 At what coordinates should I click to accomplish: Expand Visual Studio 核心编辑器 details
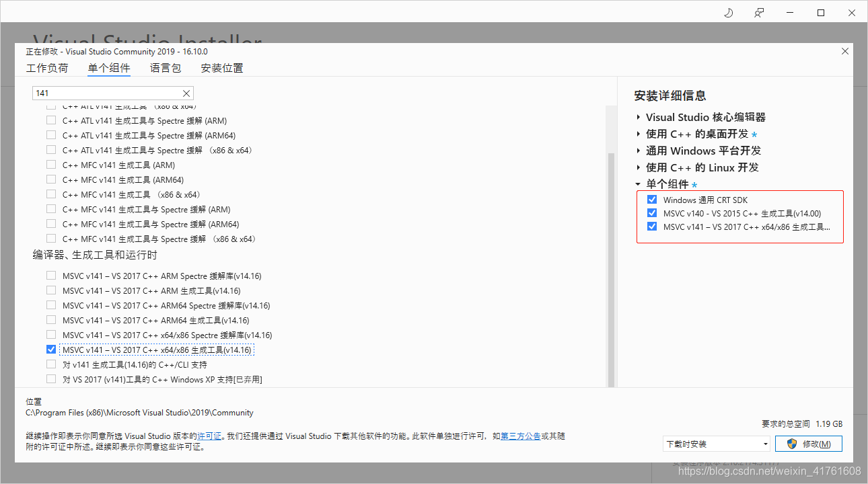pyautogui.click(x=638, y=117)
